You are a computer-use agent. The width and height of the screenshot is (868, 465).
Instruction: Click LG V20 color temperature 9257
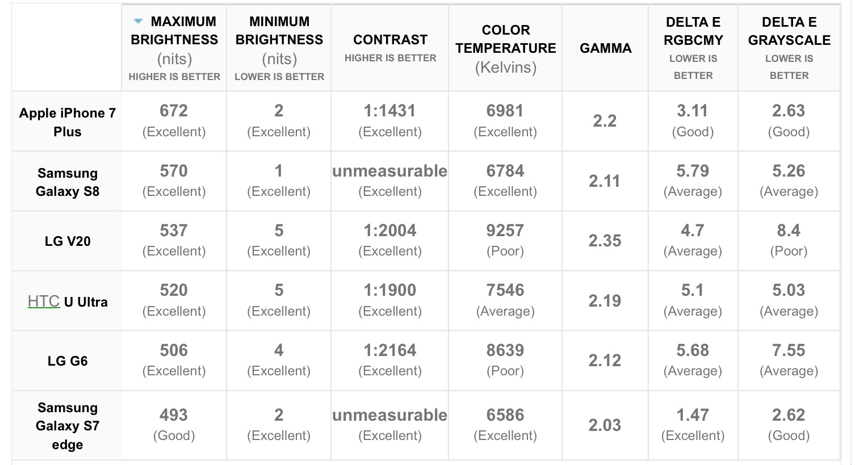pyautogui.click(x=505, y=231)
